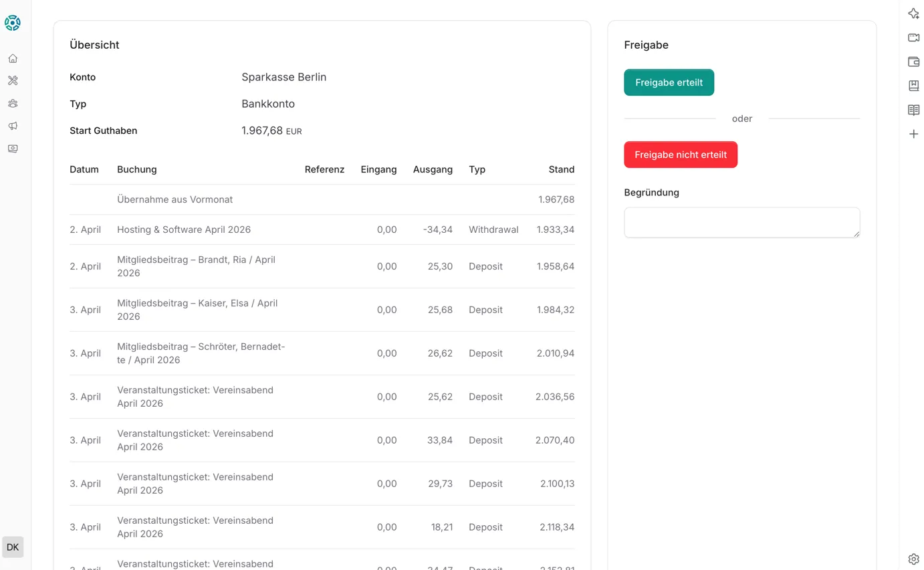Select the Hosting & Software April 2026 row
This screenshot has width=924, height=570.
tap(184, 229)
